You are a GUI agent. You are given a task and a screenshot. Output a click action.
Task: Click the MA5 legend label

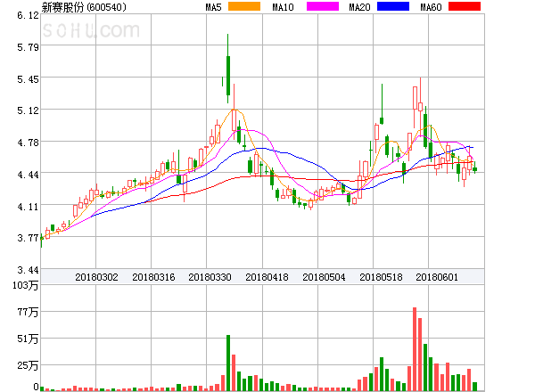pyautogui.click(x=213, y=7)
